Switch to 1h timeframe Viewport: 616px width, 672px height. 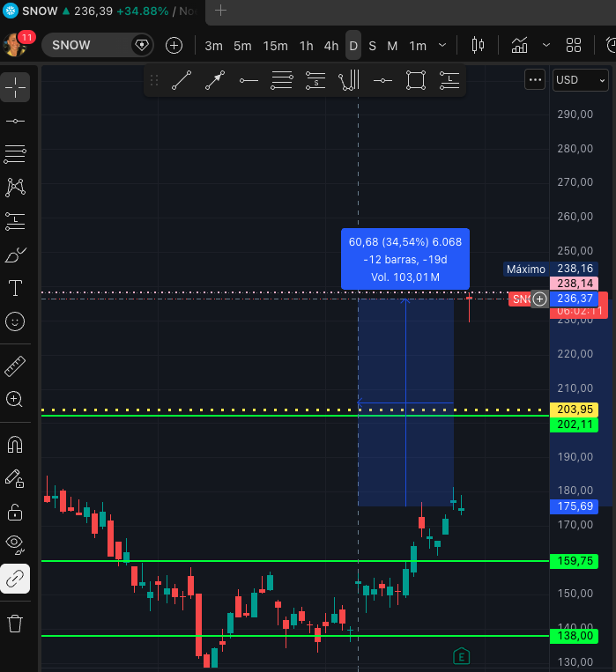coord(307,46)
